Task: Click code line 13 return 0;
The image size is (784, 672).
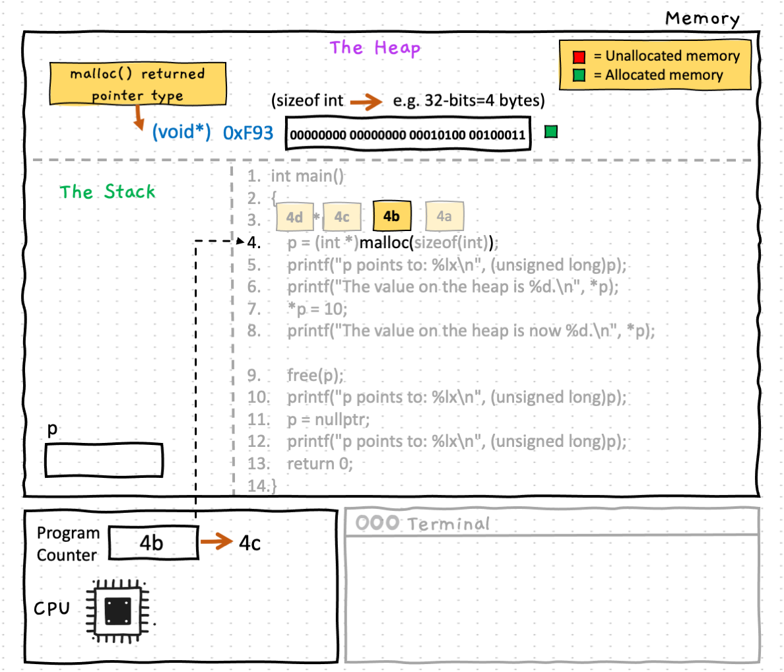Action: coord(300,464)
